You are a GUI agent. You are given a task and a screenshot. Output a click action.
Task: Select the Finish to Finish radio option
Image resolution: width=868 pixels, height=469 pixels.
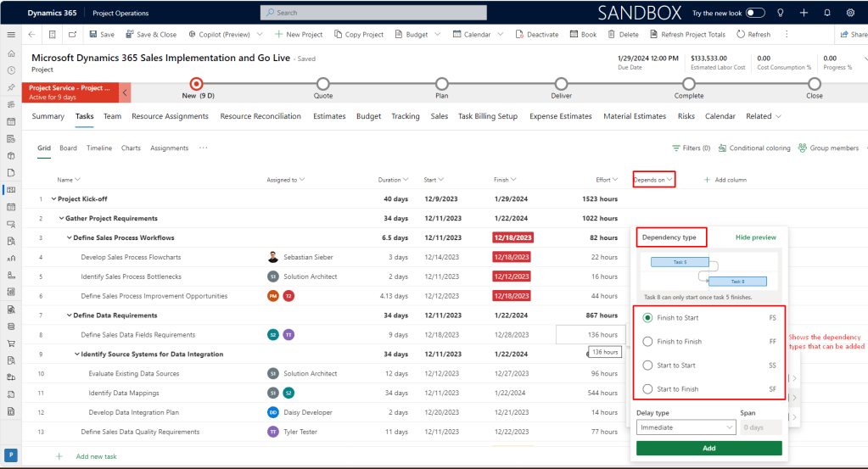coord(648,342)
